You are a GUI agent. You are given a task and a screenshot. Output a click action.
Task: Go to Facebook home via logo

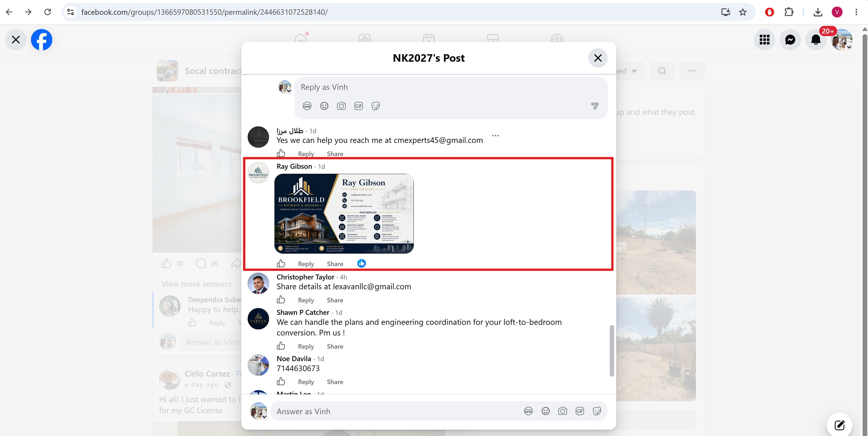[42, 40]
